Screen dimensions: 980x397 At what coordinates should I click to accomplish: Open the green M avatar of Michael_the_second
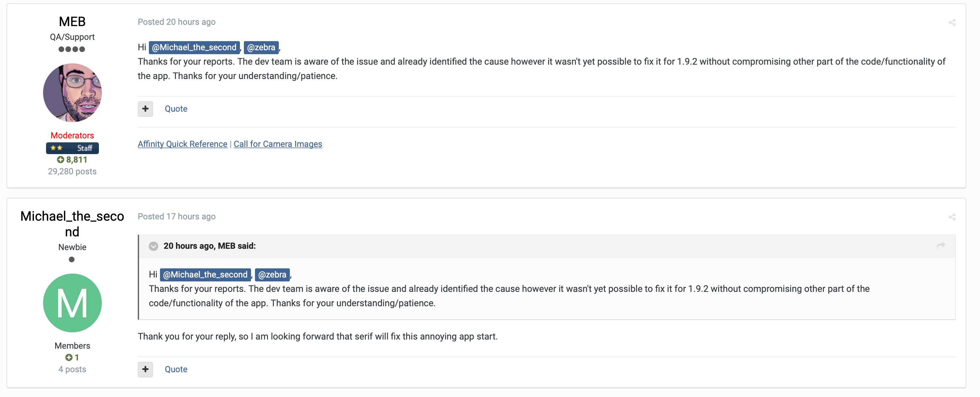72,303
